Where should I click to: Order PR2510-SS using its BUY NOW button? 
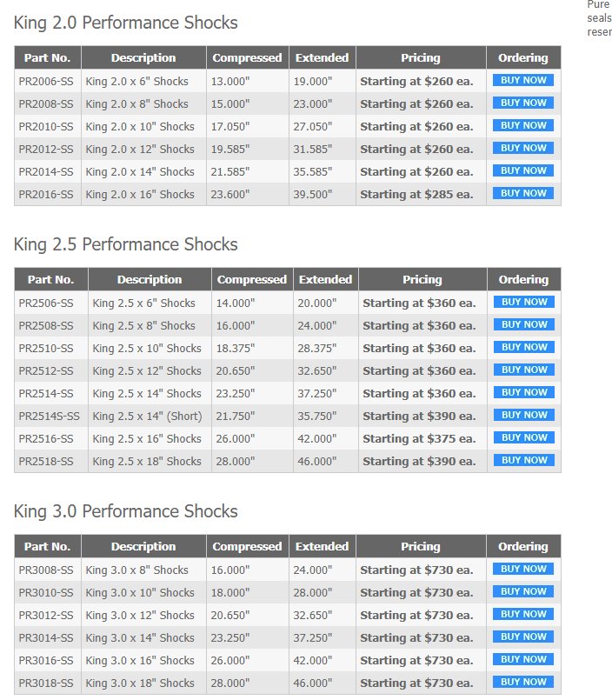524,347
